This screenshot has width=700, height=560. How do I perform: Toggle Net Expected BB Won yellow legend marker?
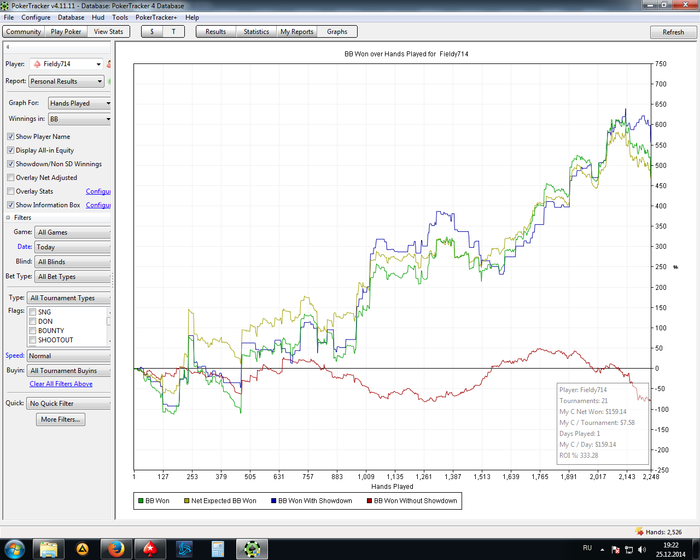[187, 501]
